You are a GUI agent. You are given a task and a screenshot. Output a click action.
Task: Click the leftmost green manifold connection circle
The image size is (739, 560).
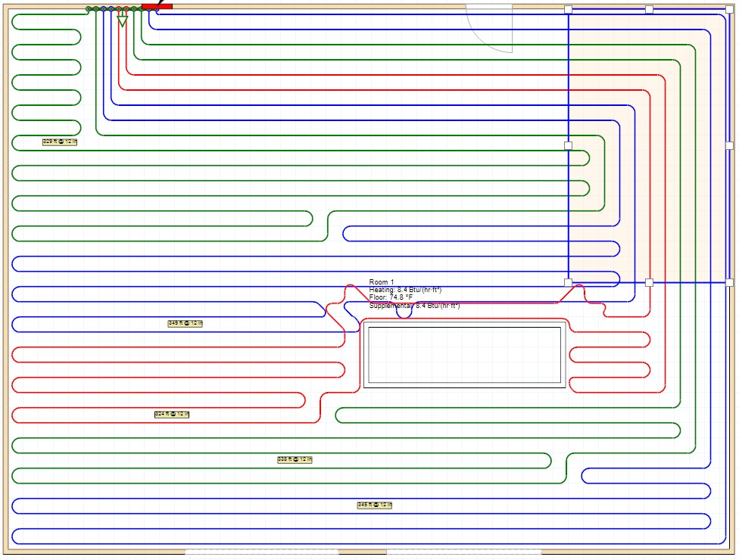(x=89, y=9)
